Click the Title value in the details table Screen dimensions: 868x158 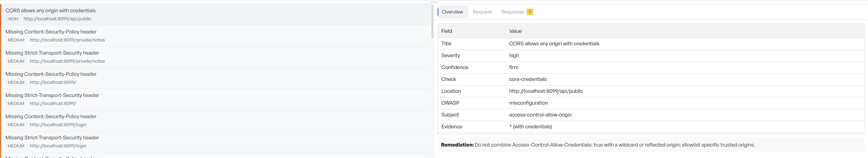pos(554,43)
